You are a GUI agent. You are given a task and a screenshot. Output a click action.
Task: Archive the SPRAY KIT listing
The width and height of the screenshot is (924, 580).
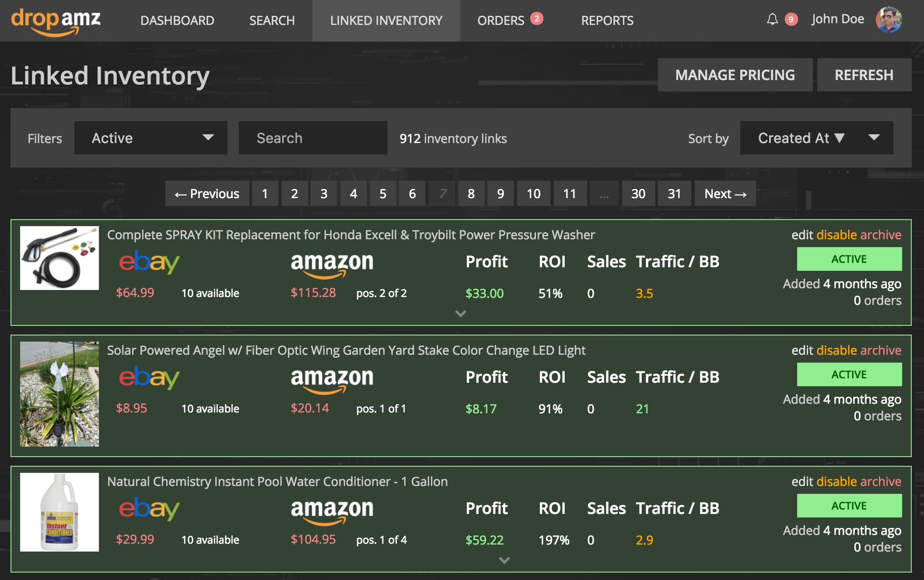click(x=881, y=235)
